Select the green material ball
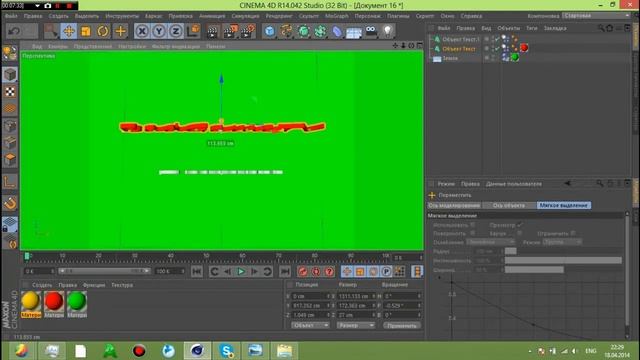 point(77,301)
